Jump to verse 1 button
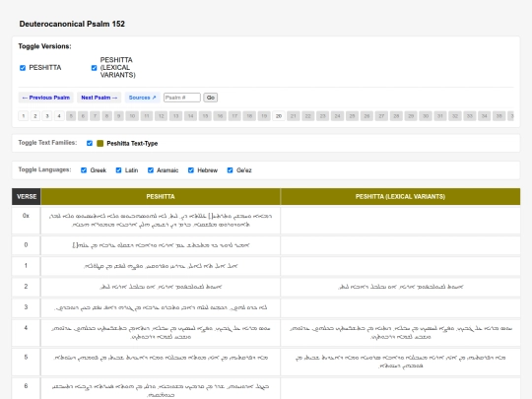 (24, 116)
